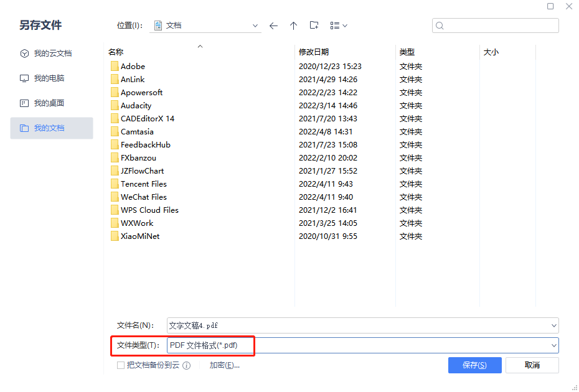
Task: Select the WPS Cloud Files folder name
Action: 149,210
